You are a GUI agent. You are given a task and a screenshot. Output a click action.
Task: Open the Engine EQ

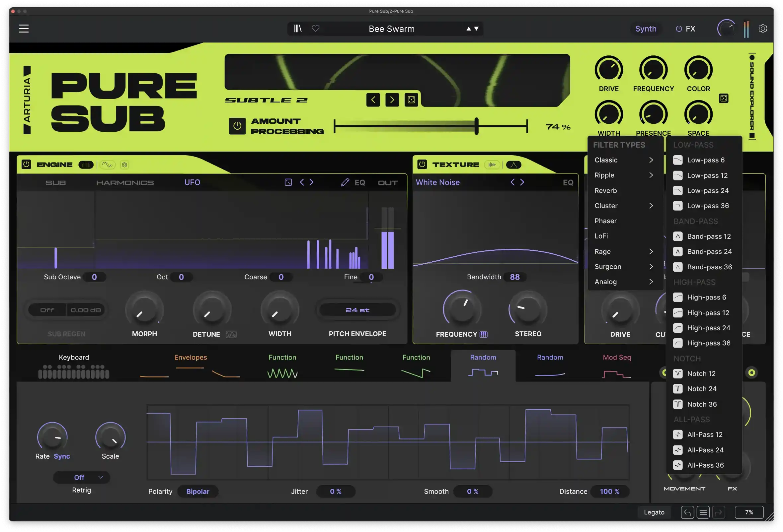click(359, 182)
